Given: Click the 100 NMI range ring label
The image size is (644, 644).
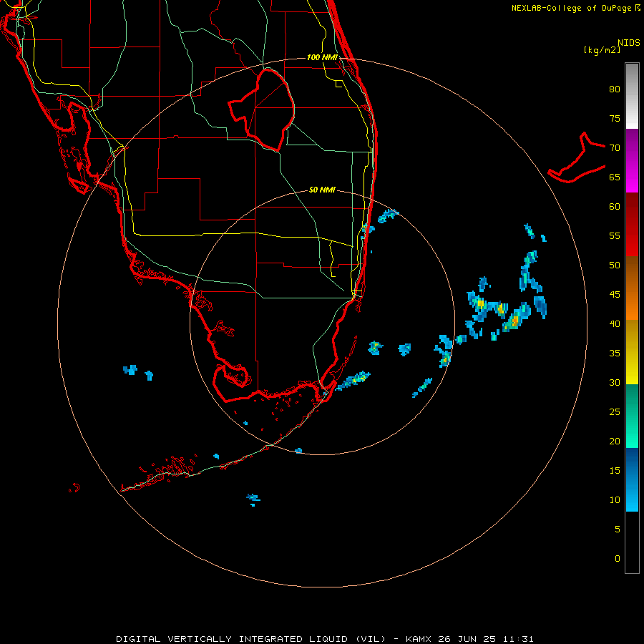Looking at the screenshot, I should coord(322,57).
